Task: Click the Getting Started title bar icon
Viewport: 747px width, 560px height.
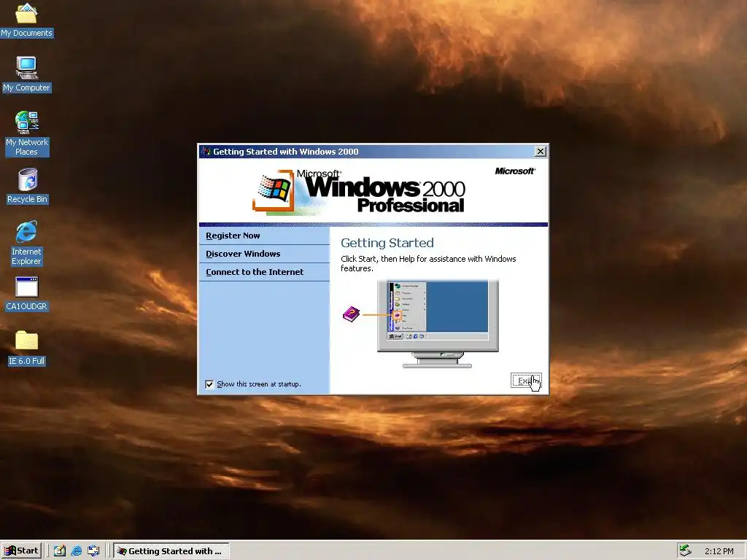Action: [x=206, y=152]
